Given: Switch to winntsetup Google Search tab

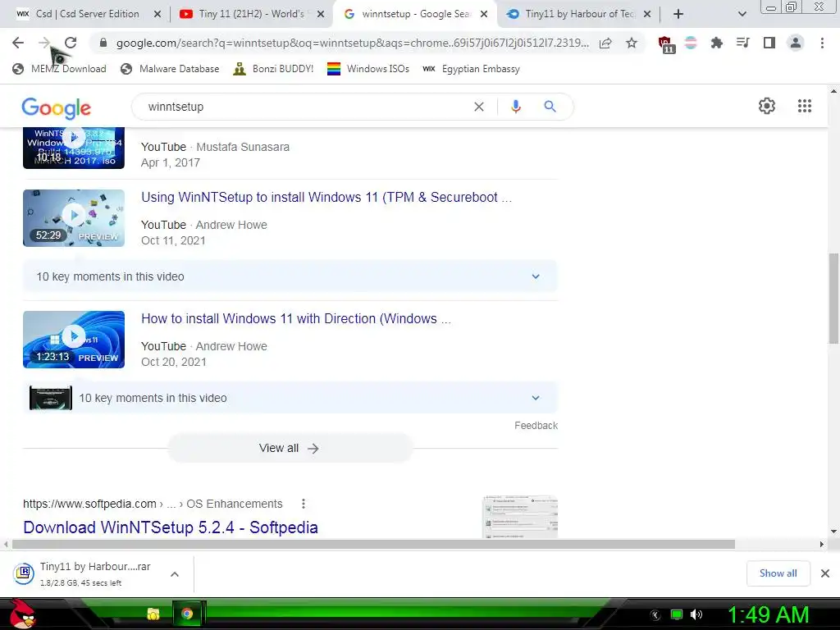Looking at the screenshot, I should 414,14.
